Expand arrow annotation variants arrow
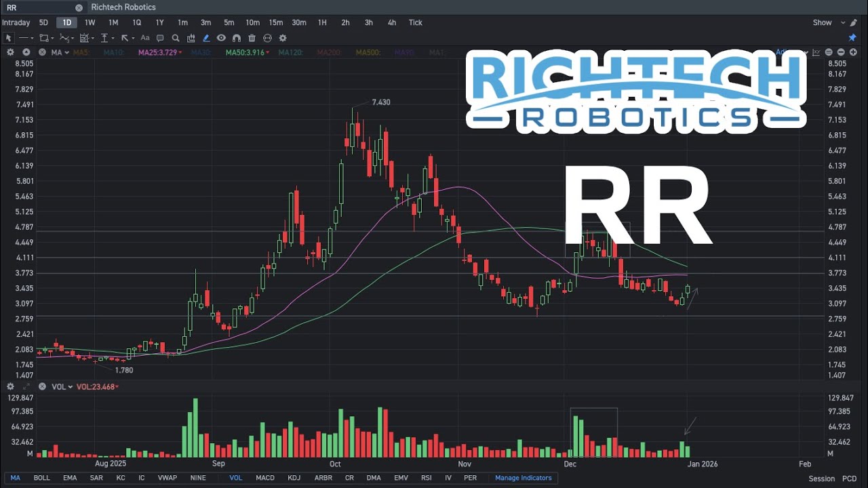 pos(133,39)
